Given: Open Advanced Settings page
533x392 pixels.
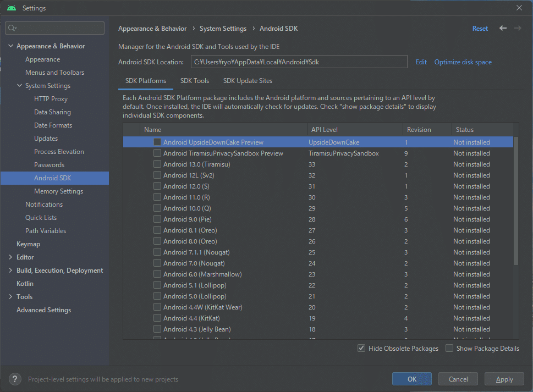Looking at the screenshot, I should 43,310.
